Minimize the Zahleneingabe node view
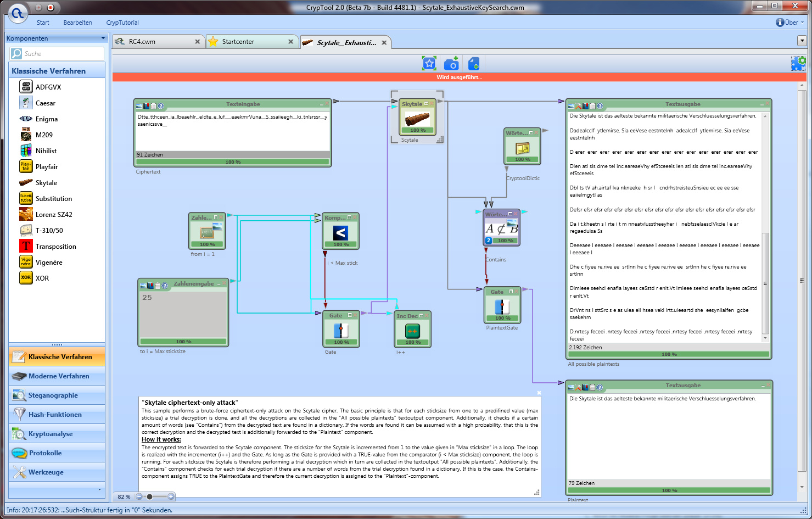Image resolution: width=812 pixels, height=519 pixels. (219, 284)
